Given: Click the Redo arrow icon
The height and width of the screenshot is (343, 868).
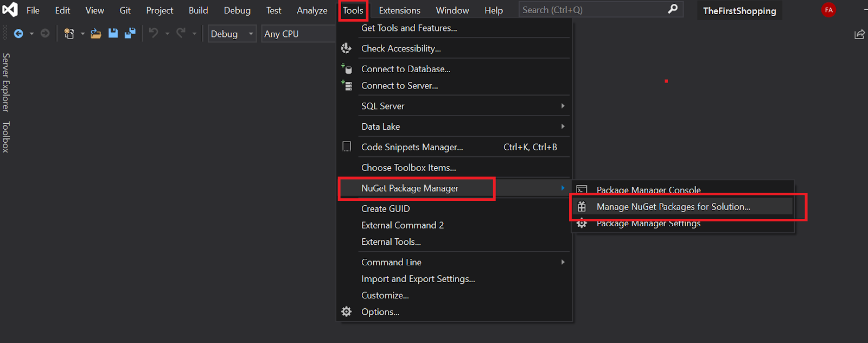Looking at the screenshot, I should click(181, 34).
